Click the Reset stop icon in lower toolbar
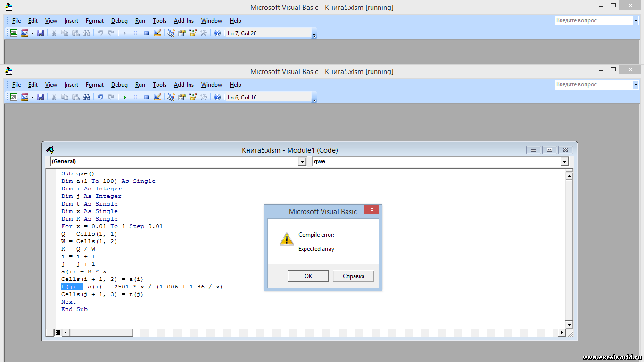The height and width of the screenshot is (362, 644). pos(146,98)
